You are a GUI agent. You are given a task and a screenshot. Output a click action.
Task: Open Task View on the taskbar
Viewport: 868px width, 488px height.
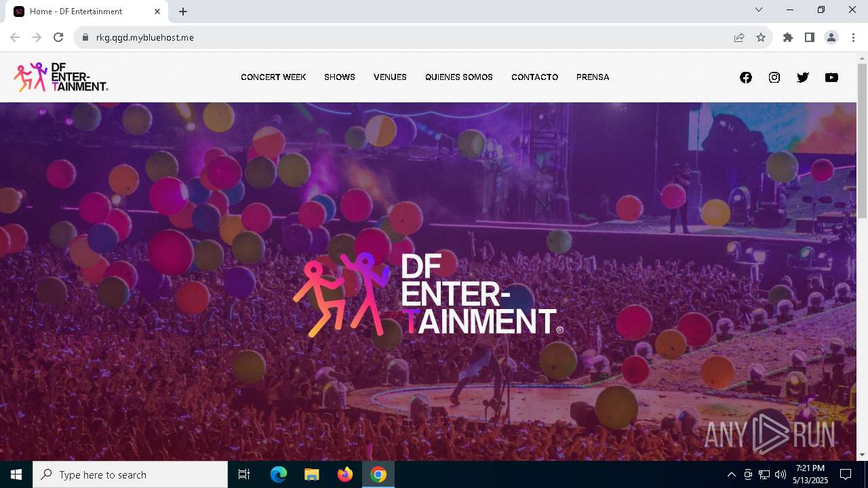tap(244, 474)
